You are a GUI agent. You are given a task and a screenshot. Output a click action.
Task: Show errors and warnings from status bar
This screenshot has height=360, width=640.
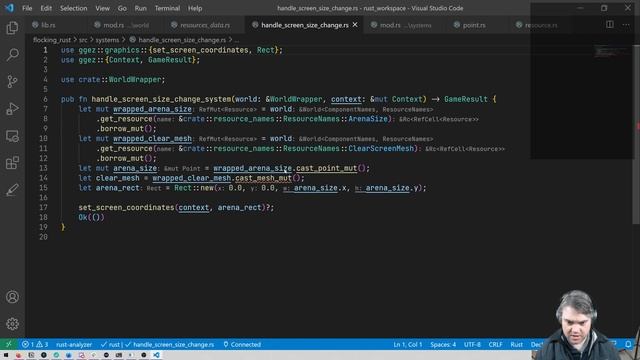pos(35,344)
